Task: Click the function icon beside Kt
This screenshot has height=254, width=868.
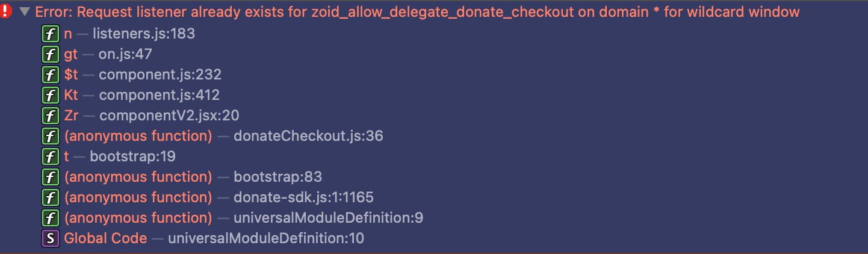Action: tap(50, 95)
